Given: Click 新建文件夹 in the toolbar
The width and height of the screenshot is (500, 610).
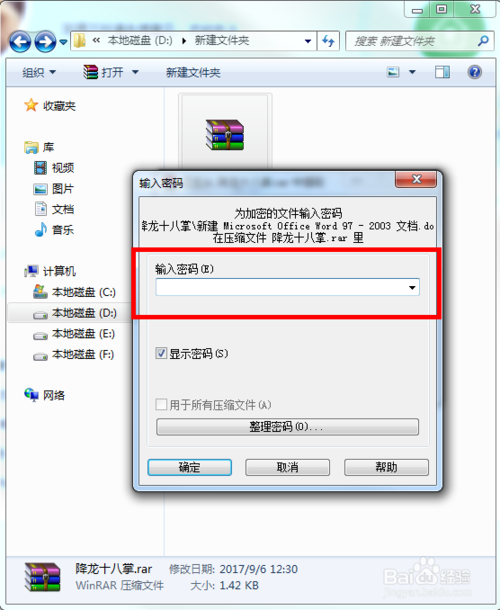Looking at the screenshot, I should click(x=193, y=73).
